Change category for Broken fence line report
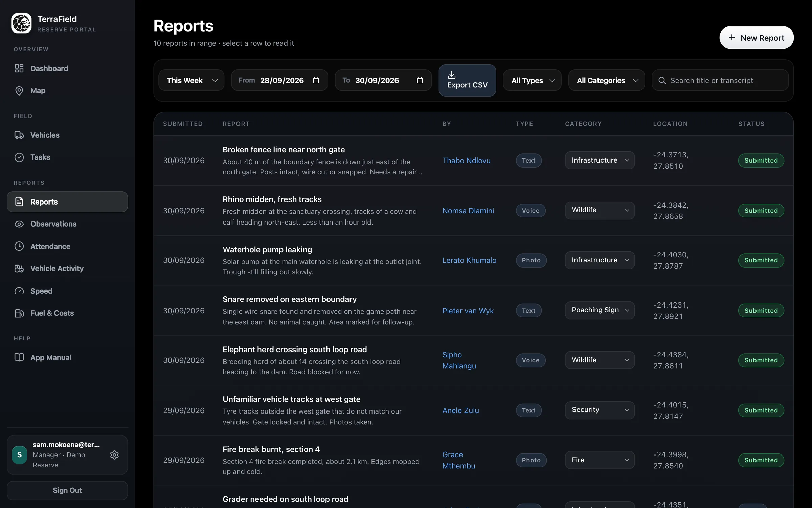This screenshot has width=812, height=508. (x=600, y=160)
